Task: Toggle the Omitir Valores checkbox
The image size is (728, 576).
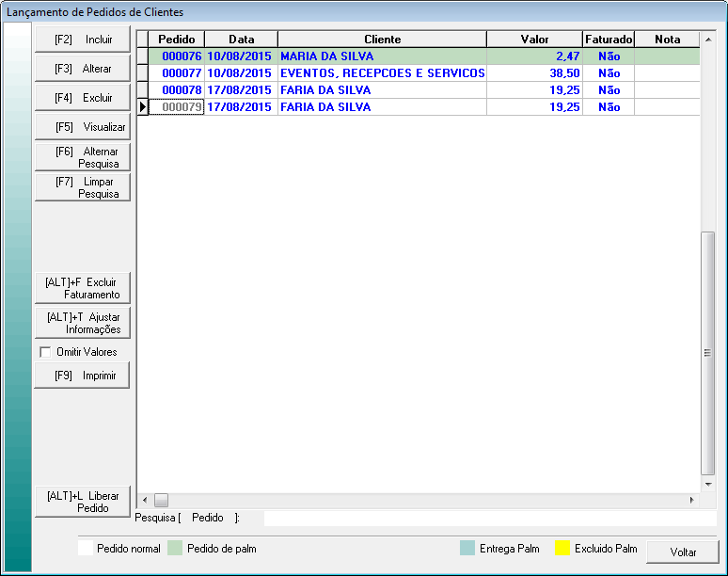Action: tap(45, 352)
